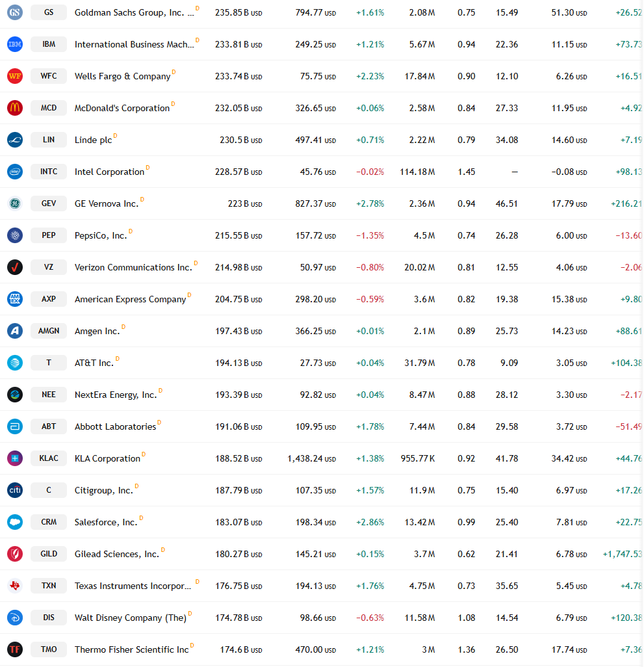Click the GE Vernova logo icon
Screen dimensions: 644x667
click(x=15, y=203)
